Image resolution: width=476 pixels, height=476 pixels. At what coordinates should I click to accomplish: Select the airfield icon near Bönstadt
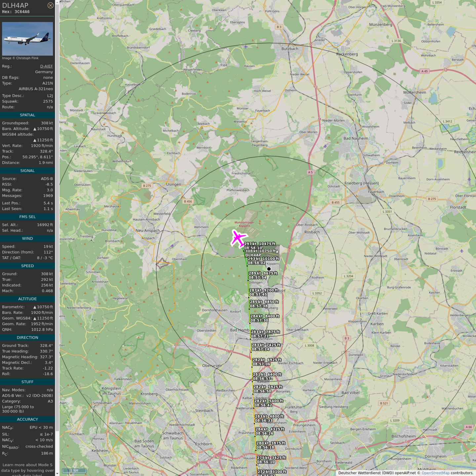[x=462, y=251]
